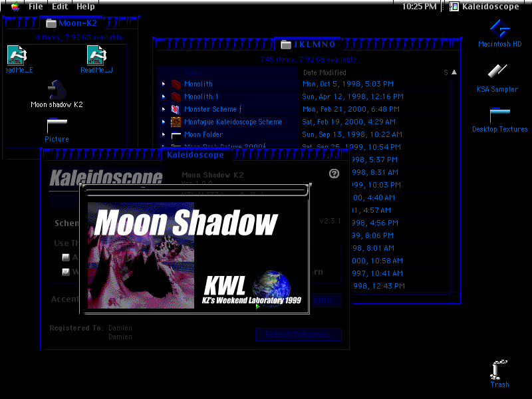Click the Moon-K2 window title folder icon
532x399 pixels.
[51, 23]
